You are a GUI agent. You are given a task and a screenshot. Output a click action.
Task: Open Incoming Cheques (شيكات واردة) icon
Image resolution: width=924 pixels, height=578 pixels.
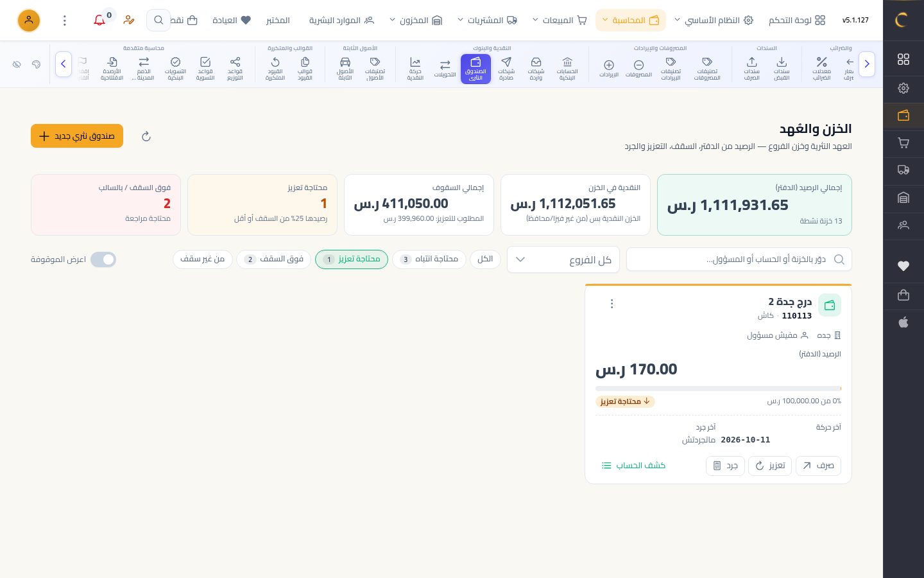point(536,68)
